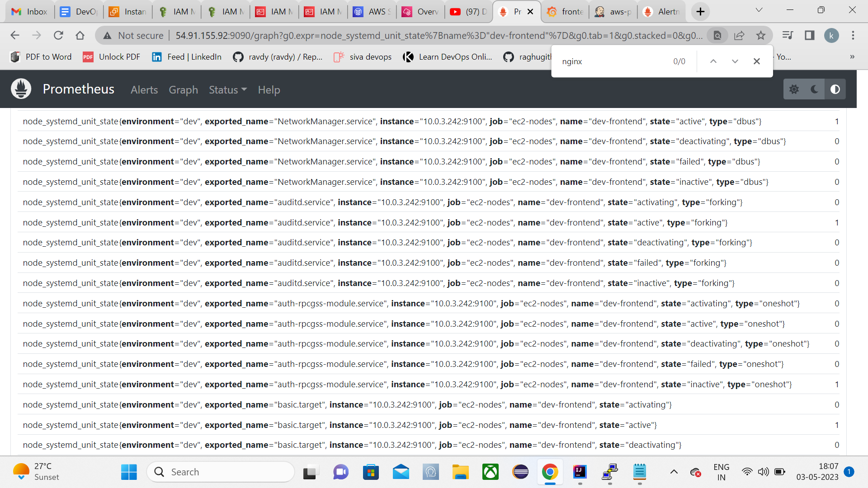
Task: Open the Chrome profile avatar
Action: (832, 35)
